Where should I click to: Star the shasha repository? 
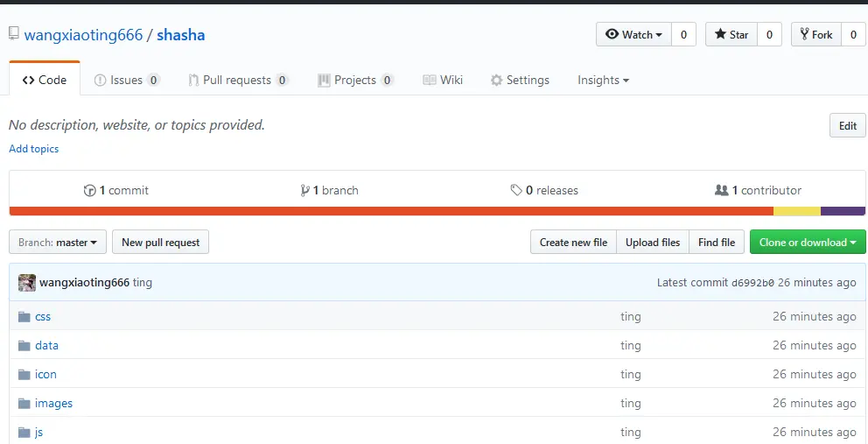(x=731, y=34)
